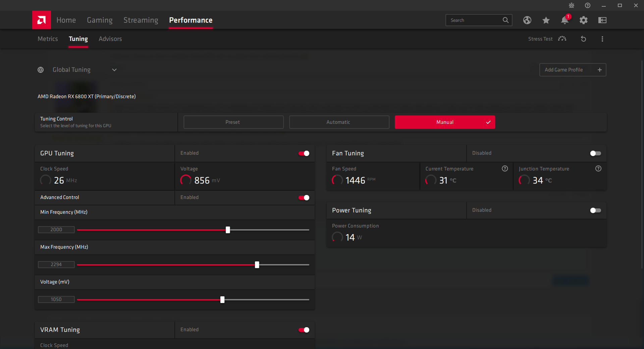Switch to the Gaming tab
The width and height of the screenshot is (644, 349).
pyautogui.click(x=100, y=20)
